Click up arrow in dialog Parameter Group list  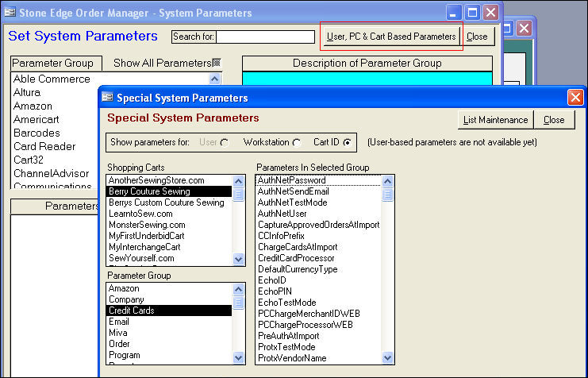click(239, 289)
